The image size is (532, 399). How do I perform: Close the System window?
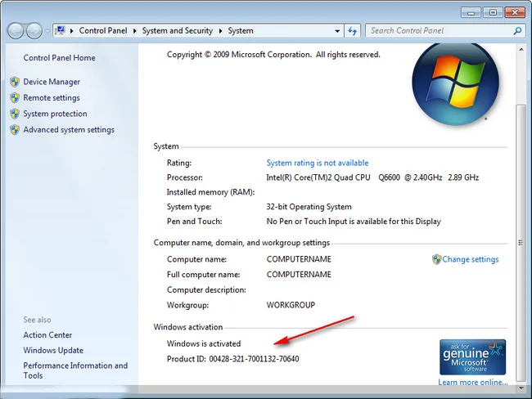coord(515,12)
